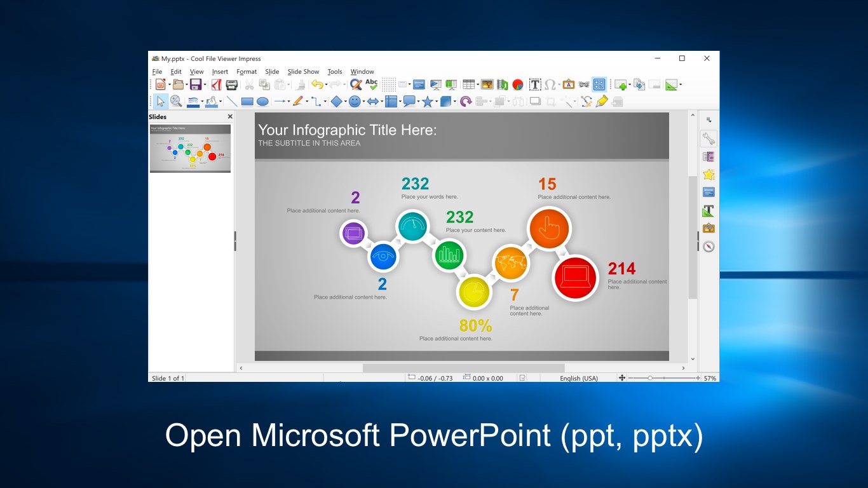Click the Insert Table icon
The width and height of the screenshot is (868, 488).
pyautogui.click(x=468, y=84)
